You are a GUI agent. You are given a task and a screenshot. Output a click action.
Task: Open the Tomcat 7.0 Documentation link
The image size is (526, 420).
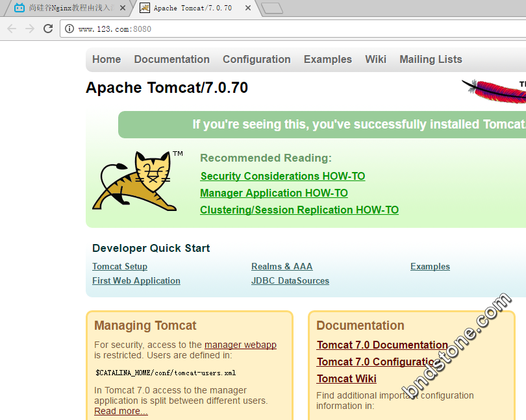point(382,345)
